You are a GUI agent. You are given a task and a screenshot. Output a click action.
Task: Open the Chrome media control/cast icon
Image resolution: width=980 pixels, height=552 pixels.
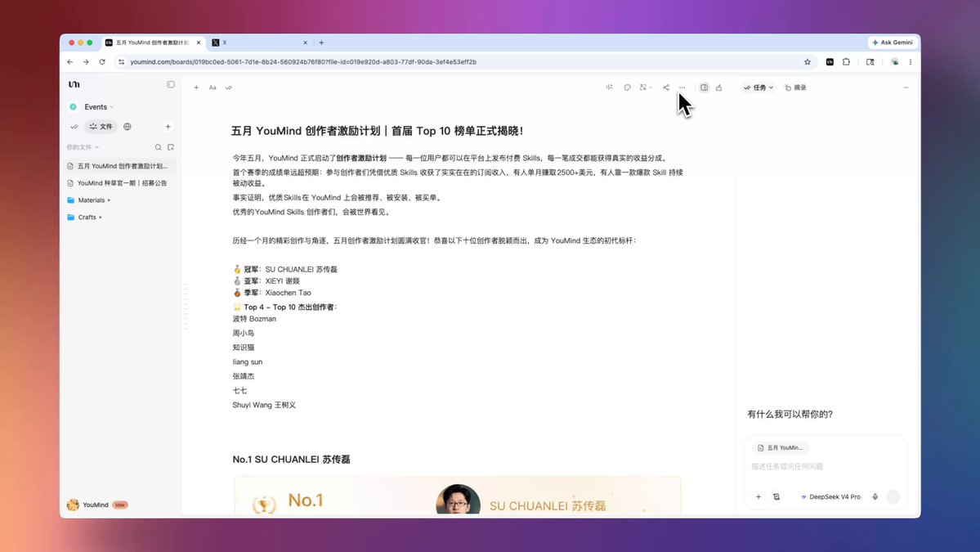(x=870, y=62)
